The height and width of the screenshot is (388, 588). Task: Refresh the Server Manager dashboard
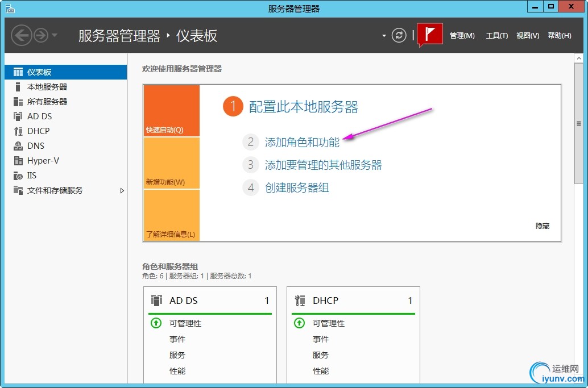coord(399,36)
